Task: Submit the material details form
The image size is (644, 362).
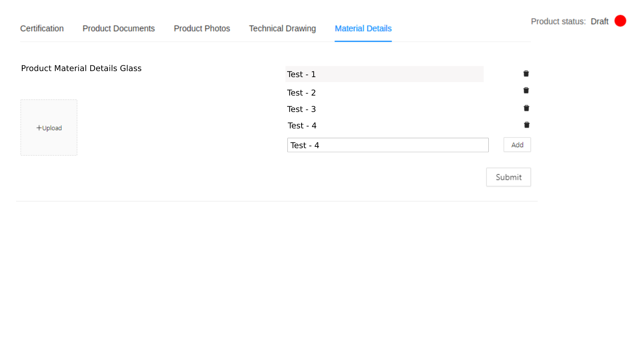Action: (508, 177)
